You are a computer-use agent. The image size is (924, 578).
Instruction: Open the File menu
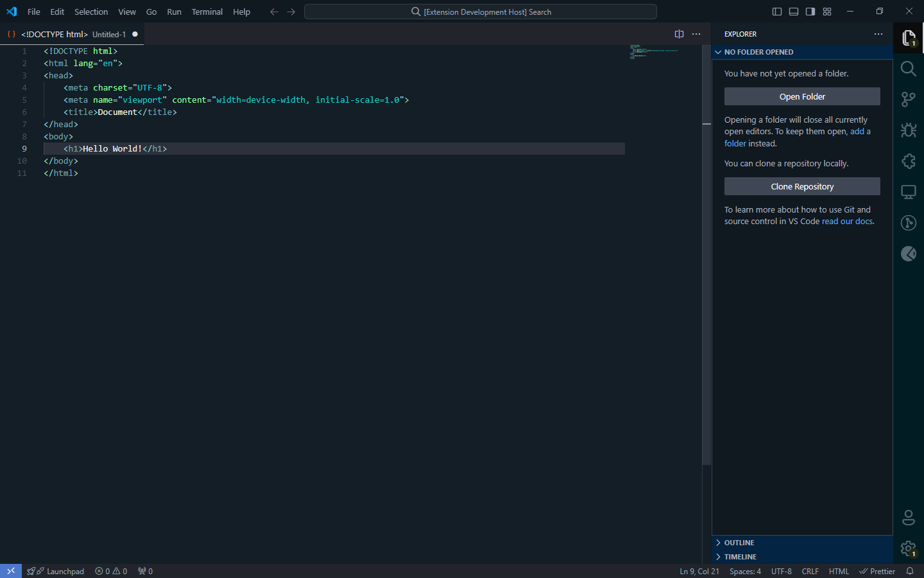33,12
